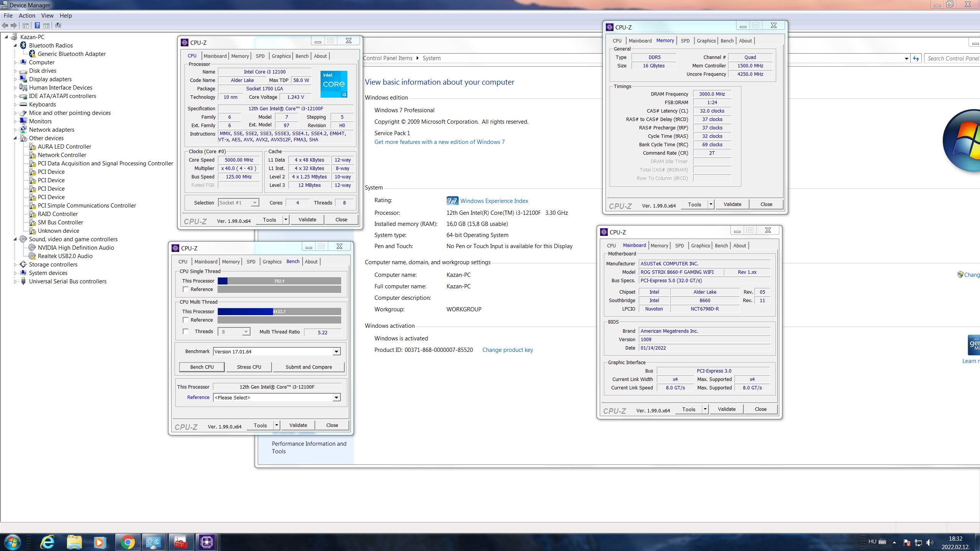Click the Bench CPU button

coord(202,367)
